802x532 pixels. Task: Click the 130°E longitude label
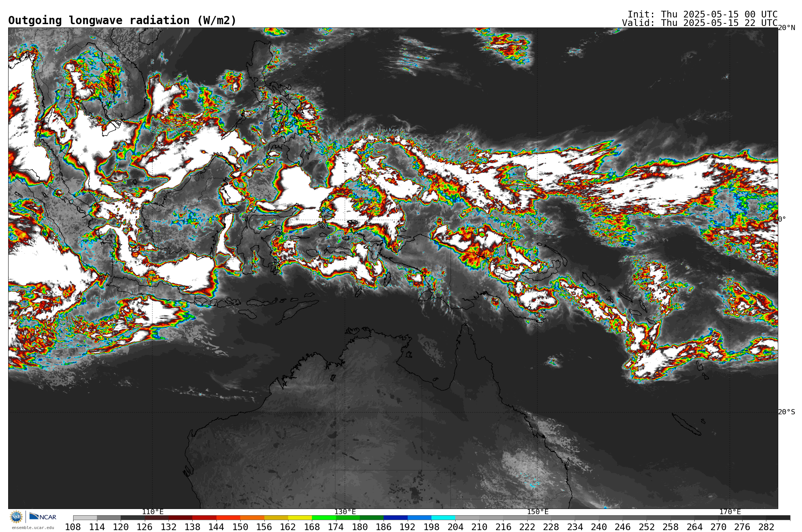(x=345, y=512)
